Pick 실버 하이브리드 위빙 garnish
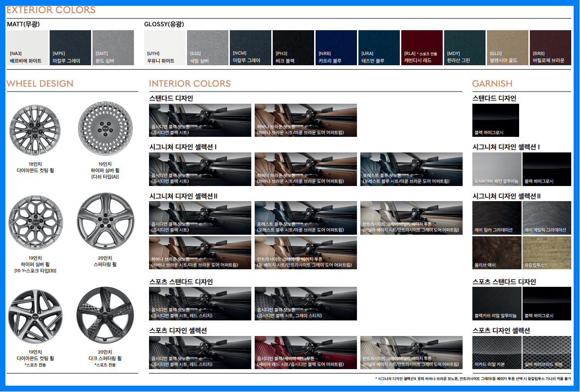This screenshot has height=392, width=580. [547, 353]
